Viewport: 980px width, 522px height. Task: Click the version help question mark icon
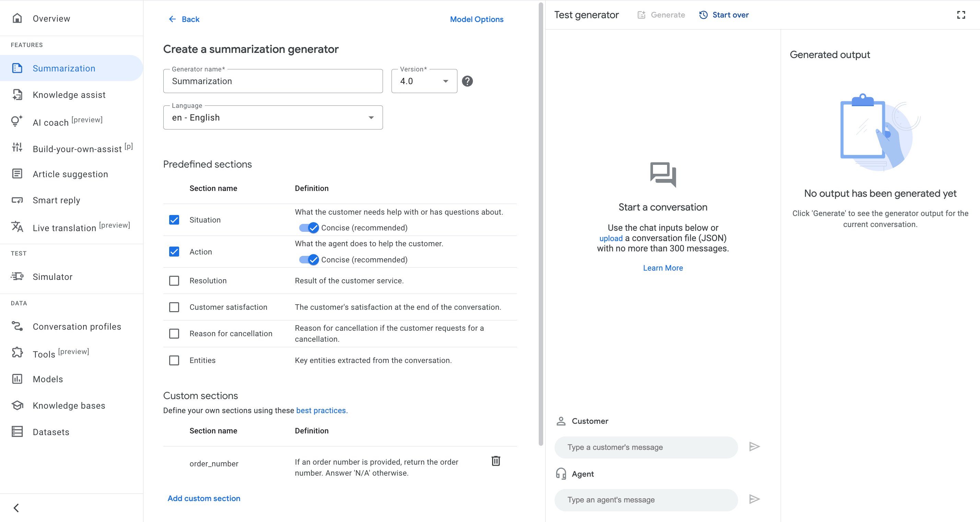[467, 81]
